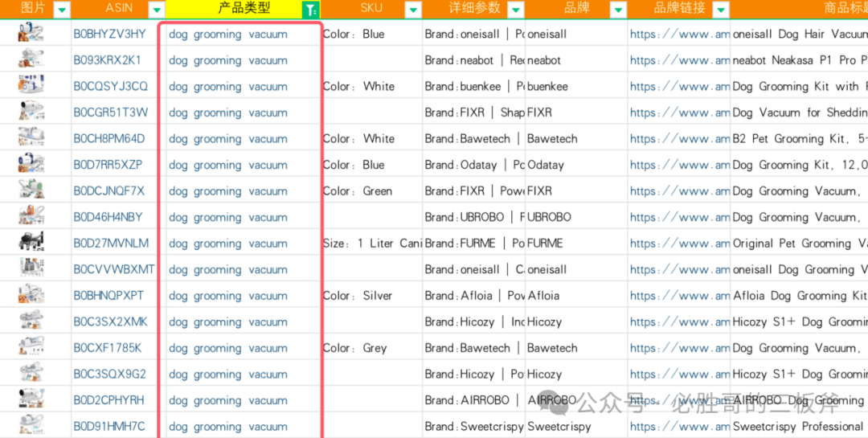Expand the 详细参数 column filter

click(516, 10)
